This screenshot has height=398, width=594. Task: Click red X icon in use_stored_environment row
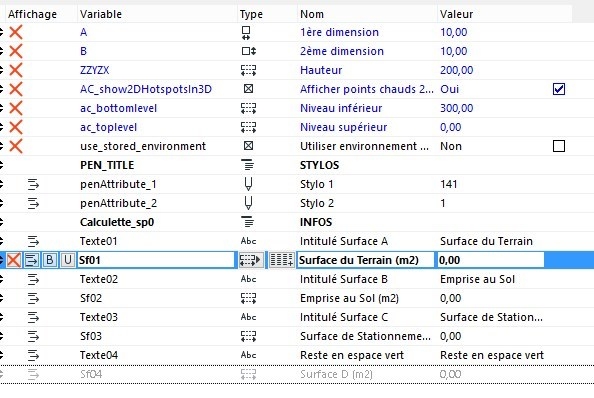tap(16, 146)
